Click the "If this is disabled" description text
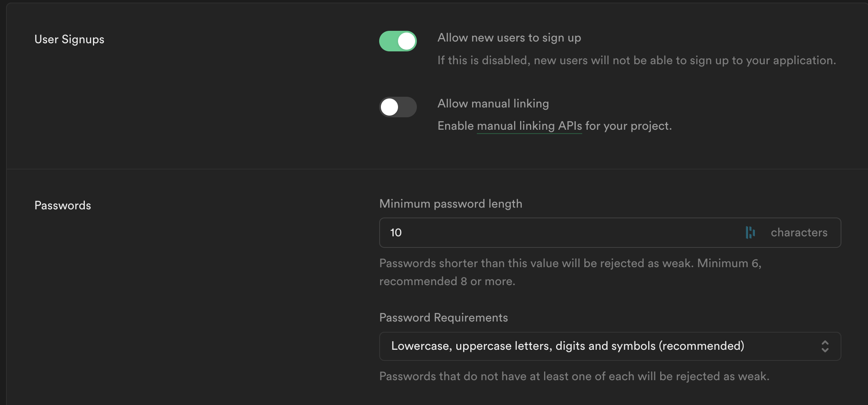This screenshot has width=868, height=405. (636, 60)
